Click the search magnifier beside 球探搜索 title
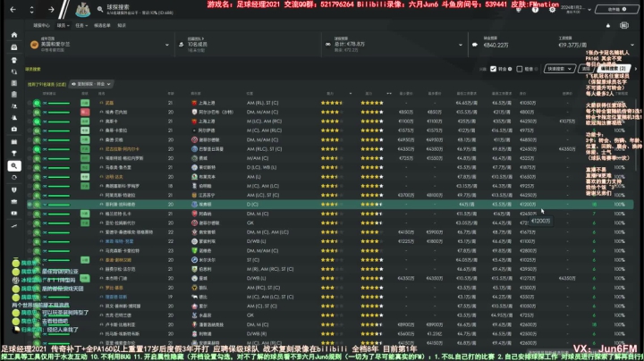This screenshot has width=644, height=361. [100, 9]
